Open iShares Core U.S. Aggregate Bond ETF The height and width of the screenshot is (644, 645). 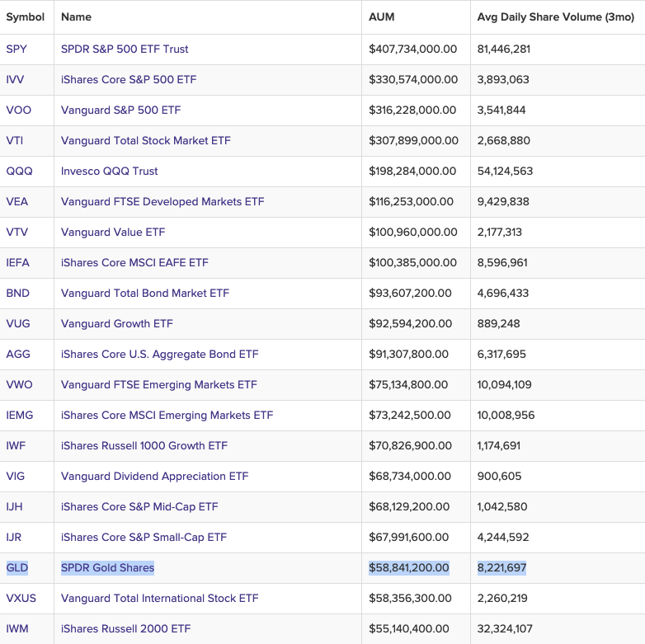[160, 354]
